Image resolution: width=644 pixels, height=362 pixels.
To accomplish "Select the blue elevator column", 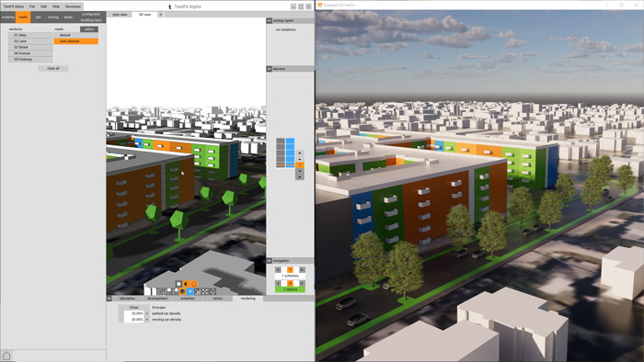I will click(x=290, y=153).
